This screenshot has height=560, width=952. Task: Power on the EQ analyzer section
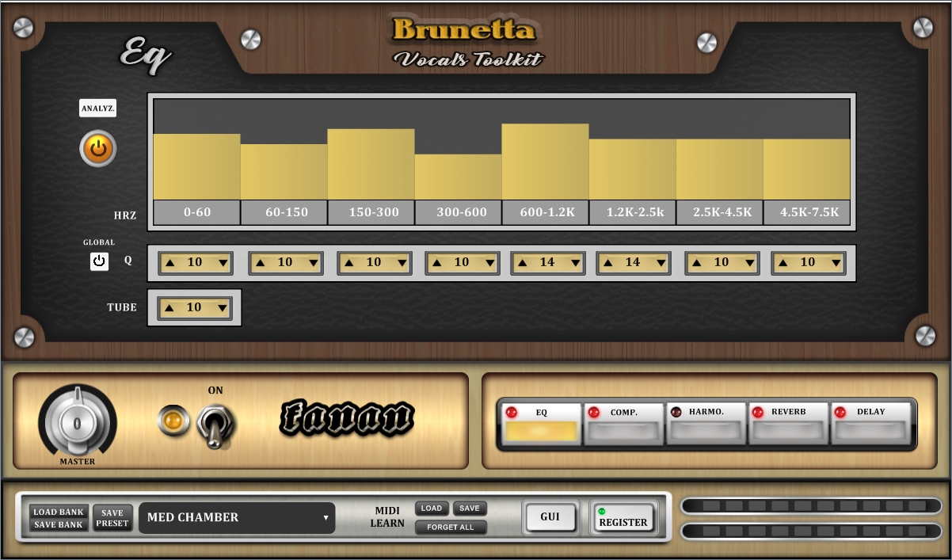tap(97, 148)
